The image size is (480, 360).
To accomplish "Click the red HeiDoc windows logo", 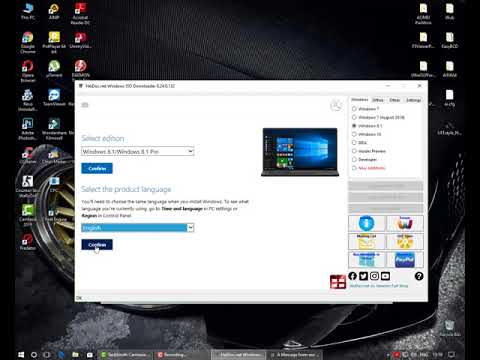I will [338, 282].
